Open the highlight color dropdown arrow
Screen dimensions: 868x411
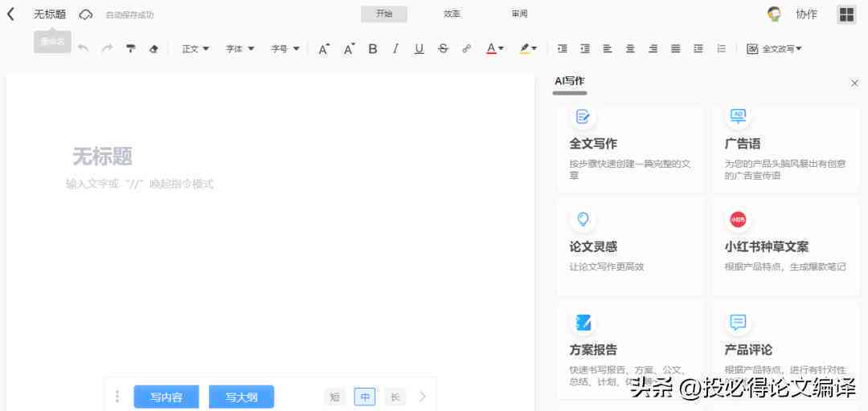tap(534, 49)
